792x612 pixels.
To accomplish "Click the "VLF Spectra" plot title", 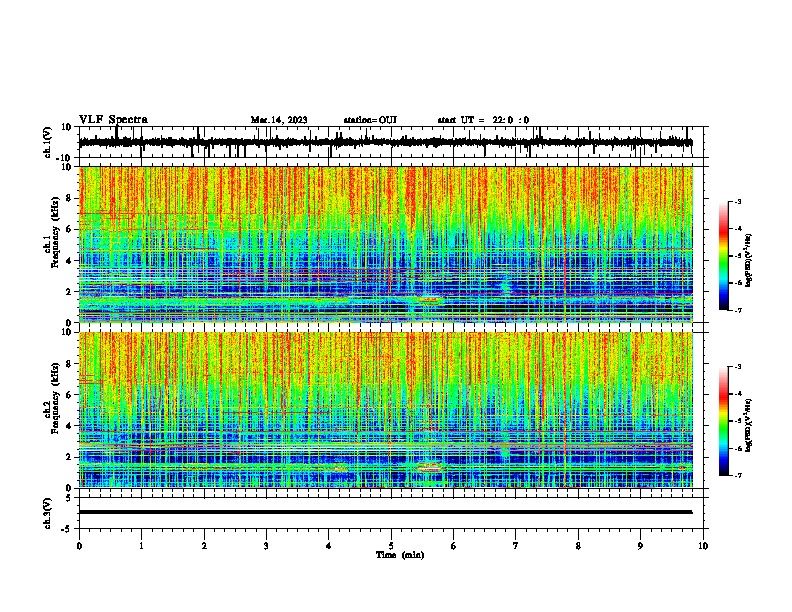I will coord(113,120).
